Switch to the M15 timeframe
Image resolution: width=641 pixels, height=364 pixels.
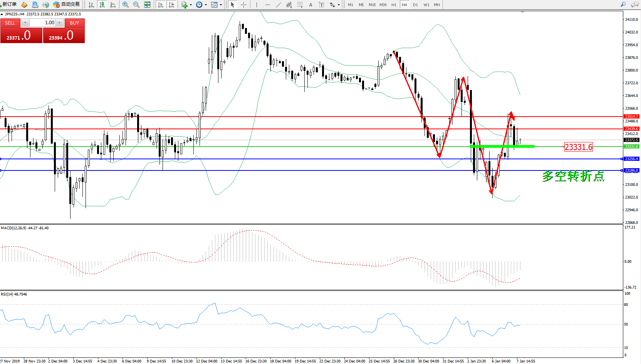tap(372, 5)
